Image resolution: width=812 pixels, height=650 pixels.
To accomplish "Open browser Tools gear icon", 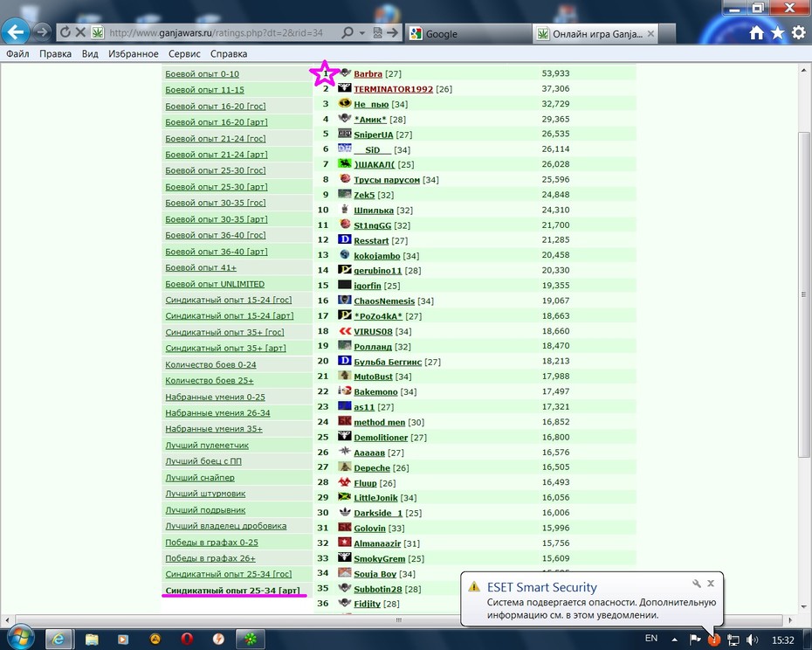I will click(x=799, y=32).
